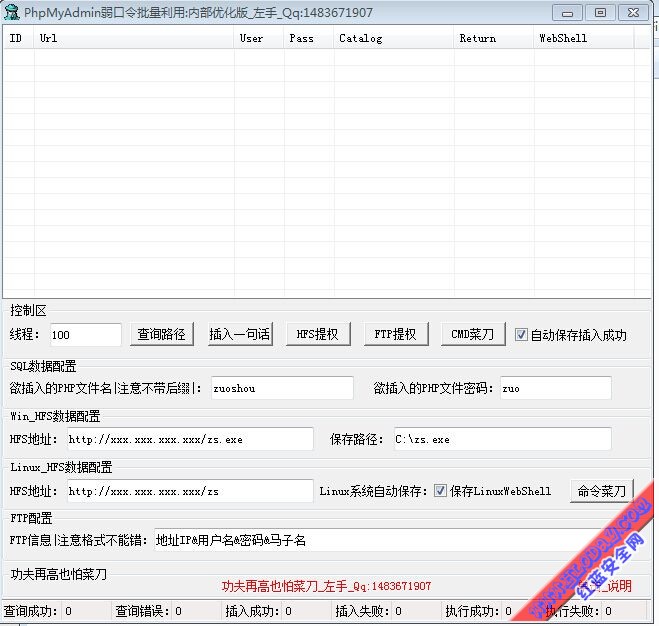This screenshot has height=626, width=659.
Task: Click the WebShell column header
Action: point(584,38)
